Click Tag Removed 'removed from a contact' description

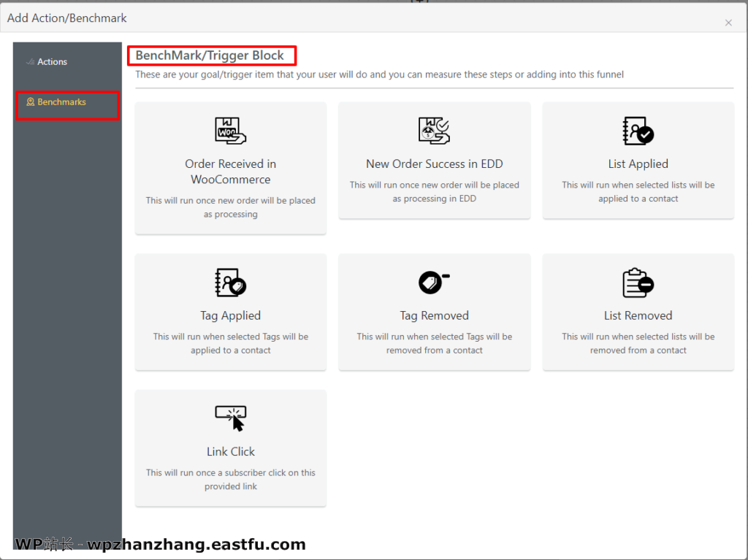coord(434,343)
